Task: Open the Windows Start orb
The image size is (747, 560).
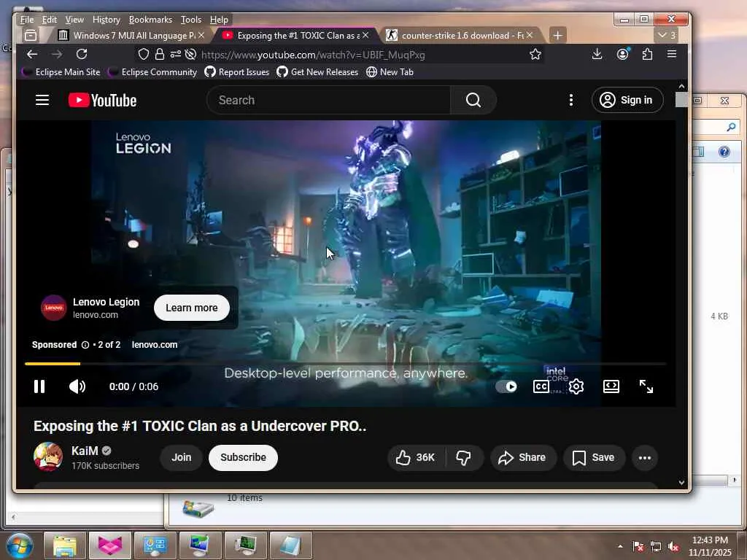Action: (x=19, y=545)
